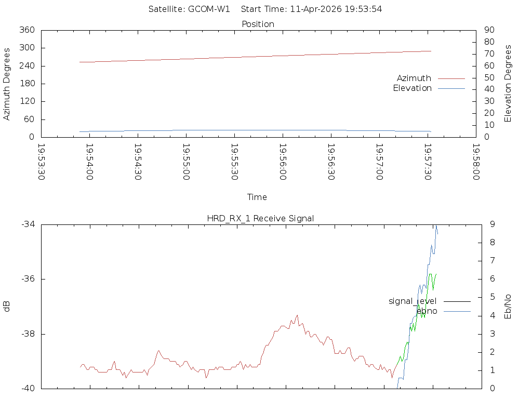Viewport: 532px width, 399px height.
Task: Select the 19:54:00 time axis label
Action: click(89, 162)
